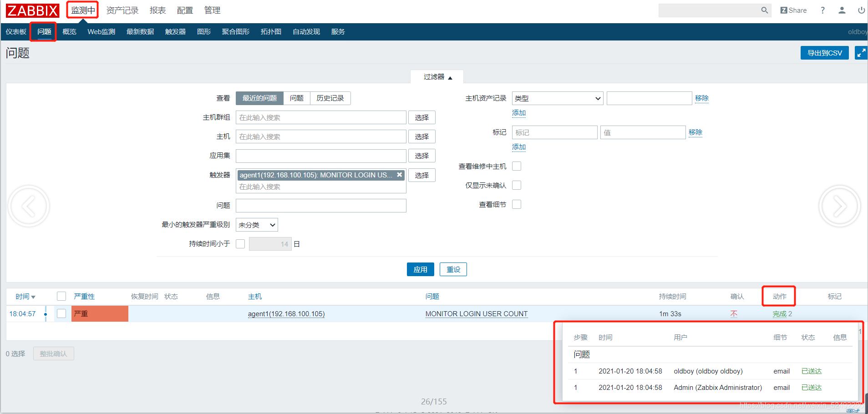Screen dimensions: 868x414
Task: Open the 主机资产记录 类型 dropdown
Action: [x=558, y=98]
